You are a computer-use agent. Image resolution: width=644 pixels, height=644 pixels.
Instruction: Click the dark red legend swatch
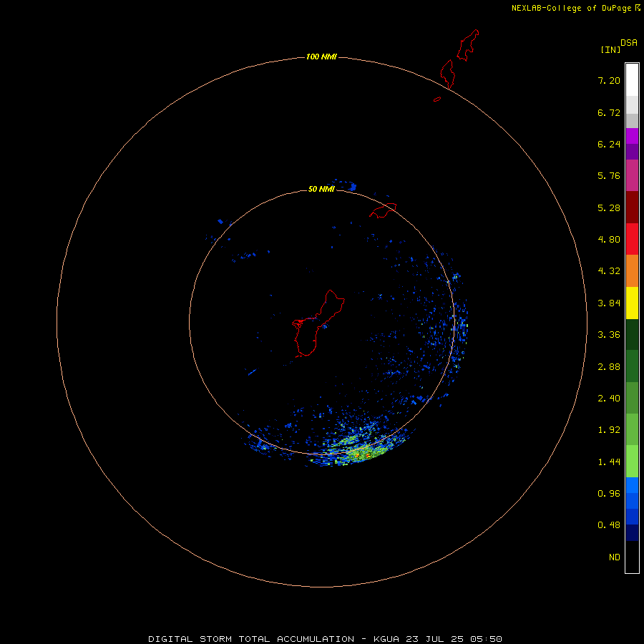pyautogui.click(x=632, y=208)
